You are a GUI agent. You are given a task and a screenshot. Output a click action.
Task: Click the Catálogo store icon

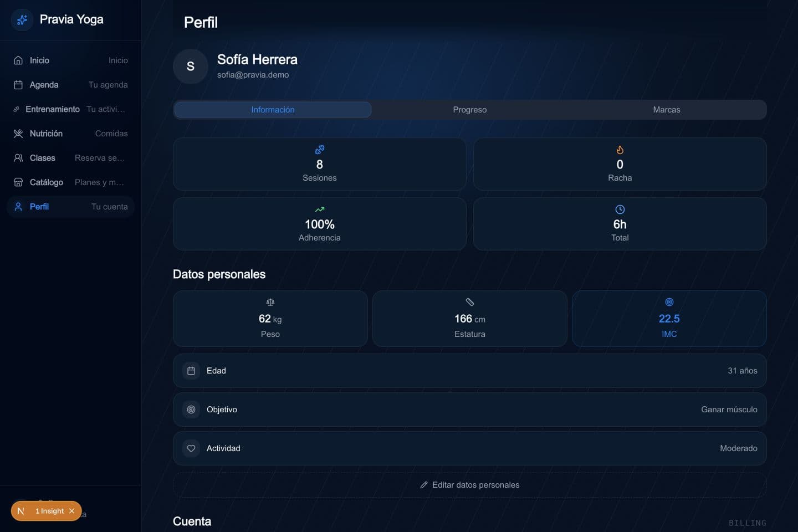point(18,182)
